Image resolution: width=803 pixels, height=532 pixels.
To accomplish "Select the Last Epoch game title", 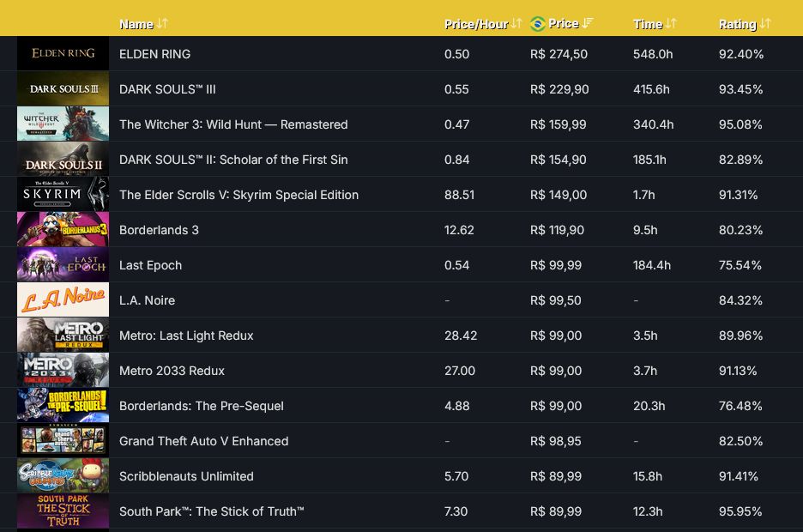I will point(151,265).
